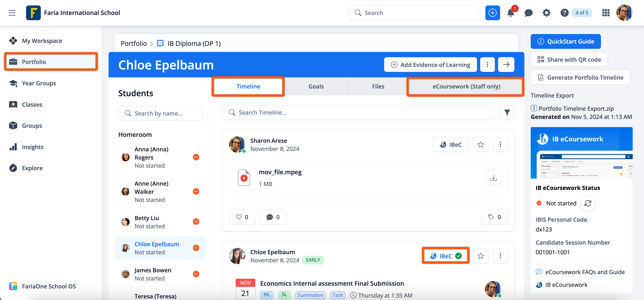The width and height of the screenshot is (644, 300).
Task: Open the messages chat bubble icon
Action: point(528,13)
